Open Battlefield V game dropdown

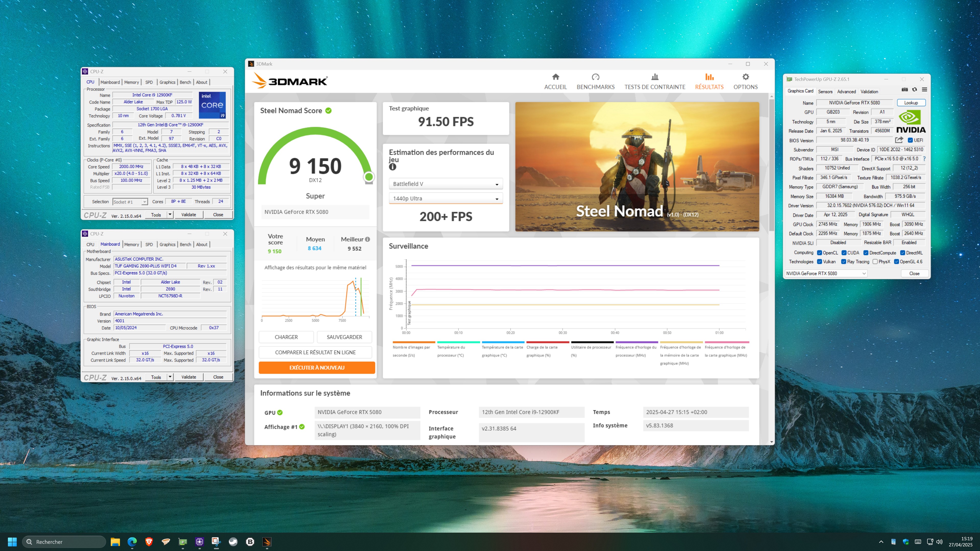446,184
